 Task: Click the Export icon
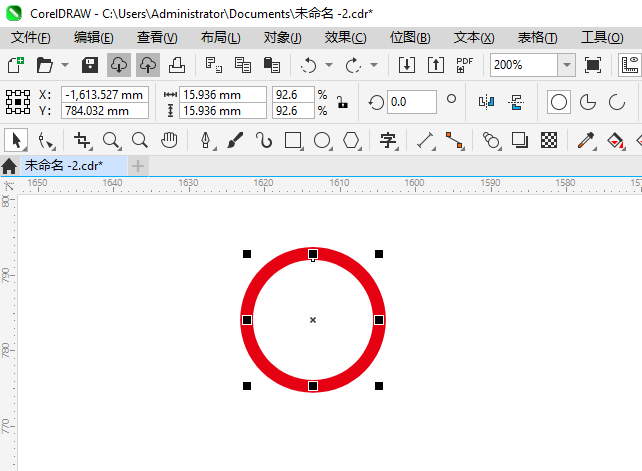coord(436,65)
